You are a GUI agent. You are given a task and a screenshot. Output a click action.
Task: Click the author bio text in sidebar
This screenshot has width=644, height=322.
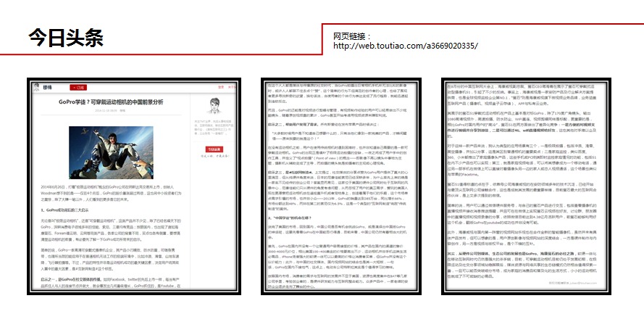tap(214, 128)
